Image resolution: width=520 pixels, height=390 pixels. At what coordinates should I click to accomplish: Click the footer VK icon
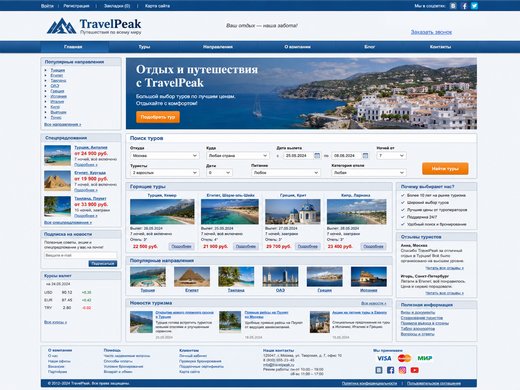(379, 370)
